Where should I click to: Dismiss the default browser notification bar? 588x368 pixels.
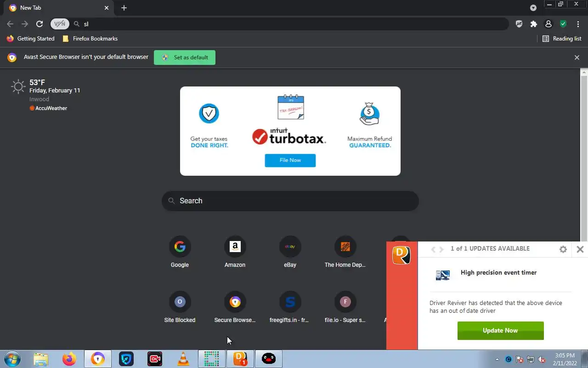pos(577,57)
